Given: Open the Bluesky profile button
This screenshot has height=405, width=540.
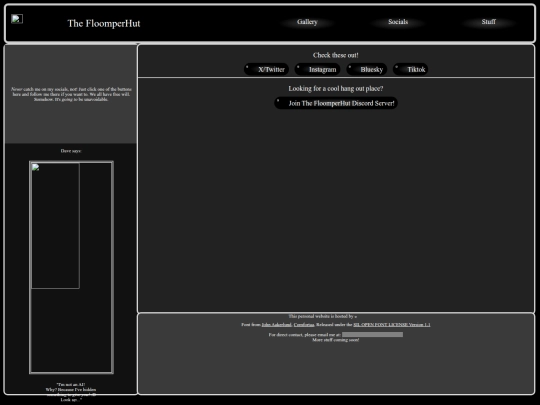Looking at the screenshot, I should coord(366,69).
